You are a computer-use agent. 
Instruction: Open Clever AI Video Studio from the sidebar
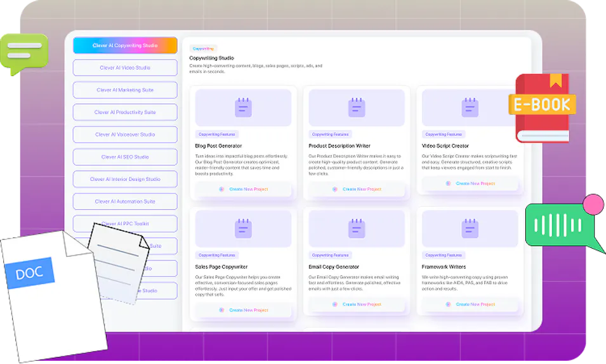[125, 68]
